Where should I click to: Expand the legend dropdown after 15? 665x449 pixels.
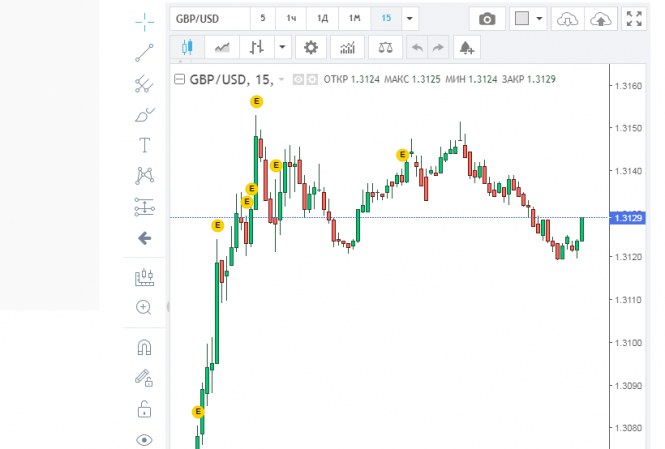click(x=281, y=79)
